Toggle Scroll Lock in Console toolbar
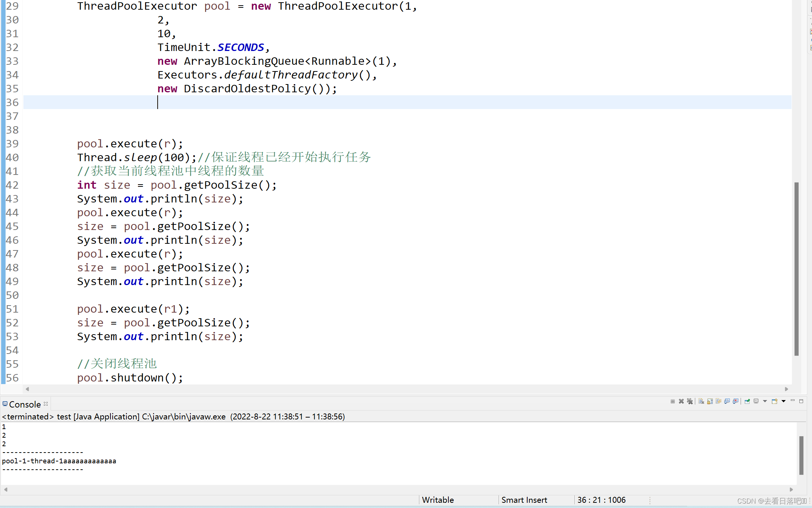Viewport: 812px width, 508px height. 710,401
